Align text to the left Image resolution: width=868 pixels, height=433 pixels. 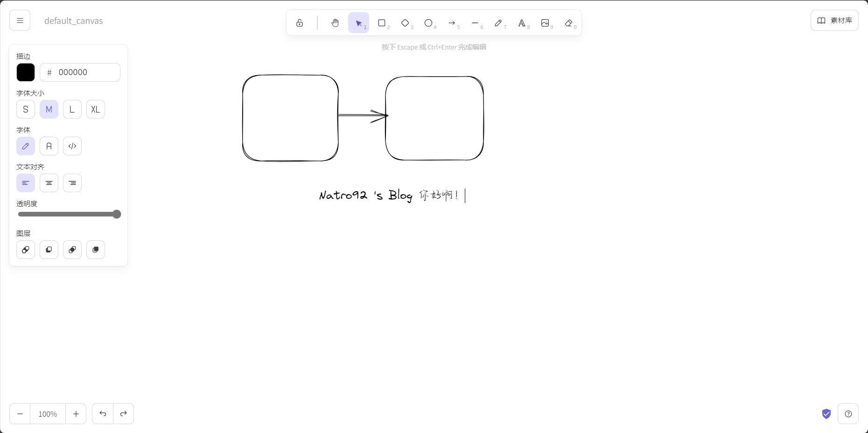(26, 183)
